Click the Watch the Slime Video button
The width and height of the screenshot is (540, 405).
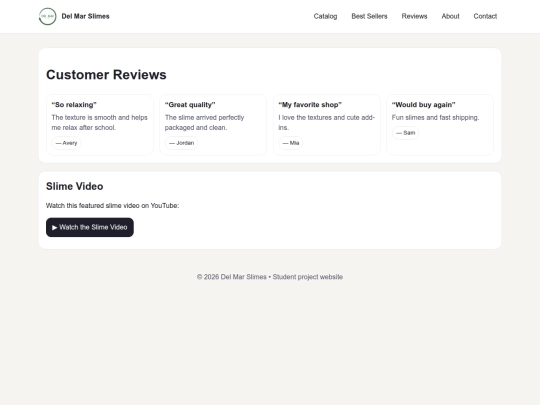90,227
